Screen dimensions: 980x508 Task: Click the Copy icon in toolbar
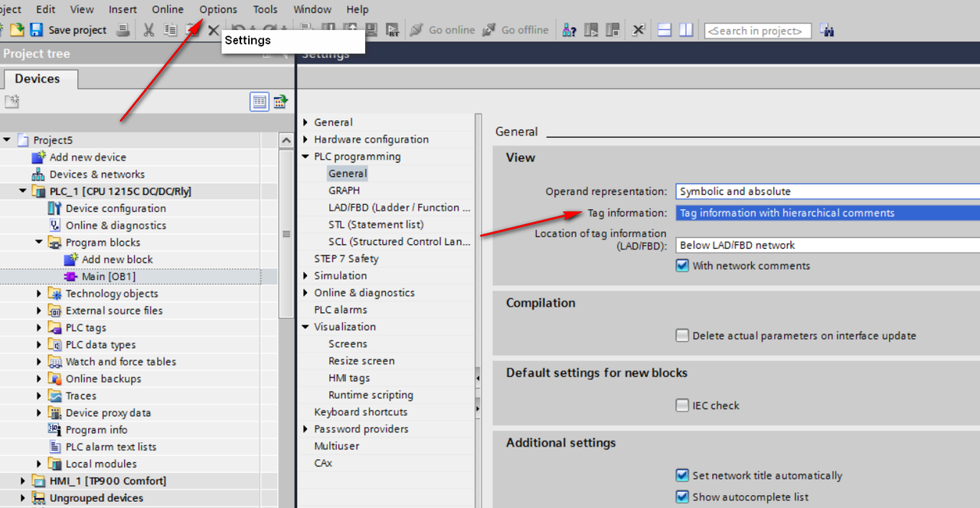[170, 30]
